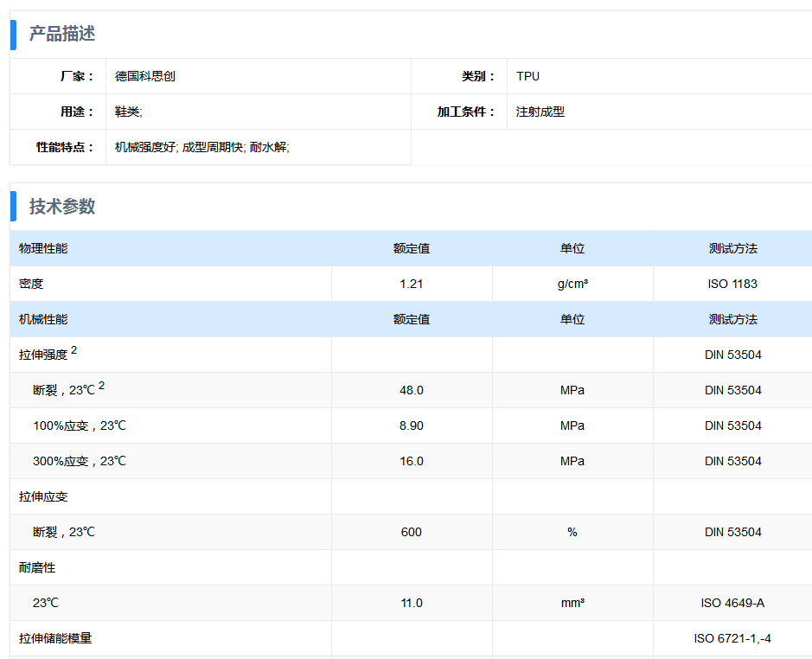Click manufacturer value 德国科思创

click(145, 76)
